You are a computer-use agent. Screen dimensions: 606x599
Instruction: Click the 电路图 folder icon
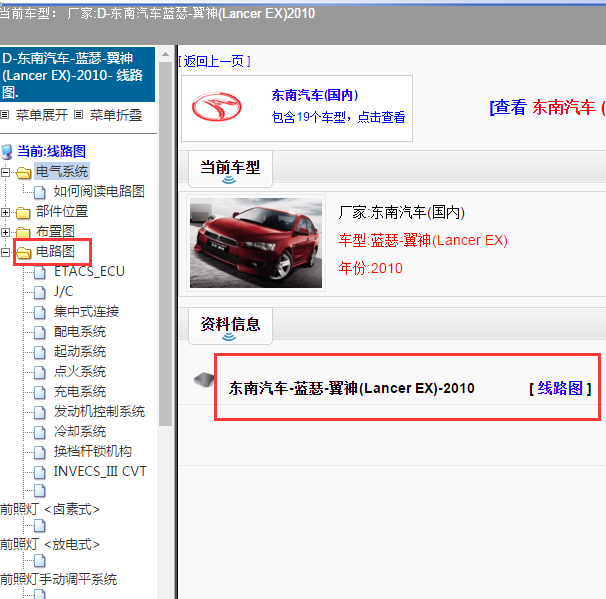pos(24,253)
